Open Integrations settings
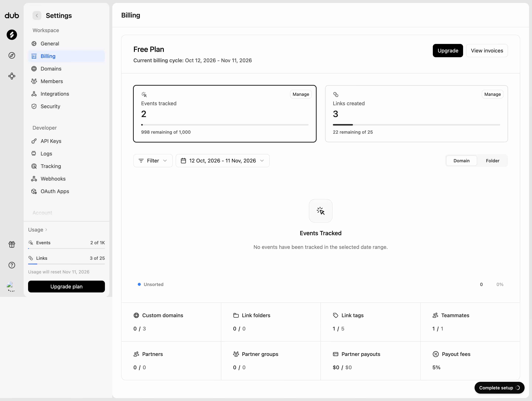The width and height of the screenshot is (532, 401). pos(66,94)
